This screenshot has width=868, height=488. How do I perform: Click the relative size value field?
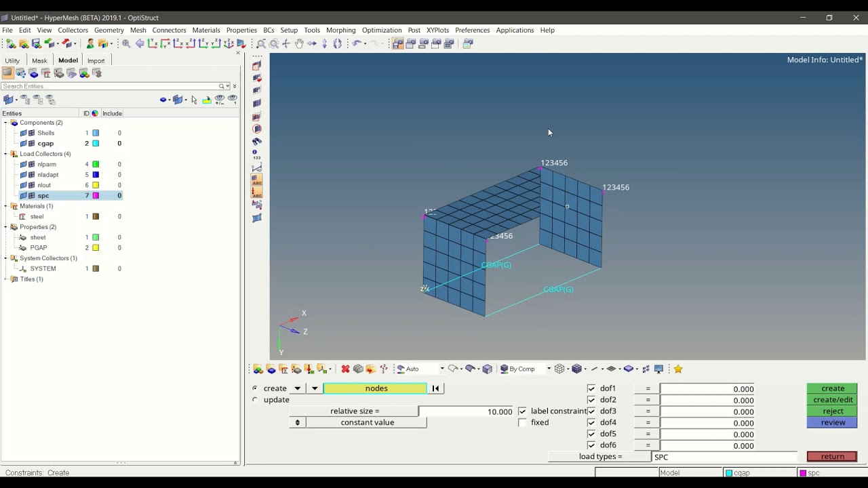pyautogui.click(x=467, y=411)
